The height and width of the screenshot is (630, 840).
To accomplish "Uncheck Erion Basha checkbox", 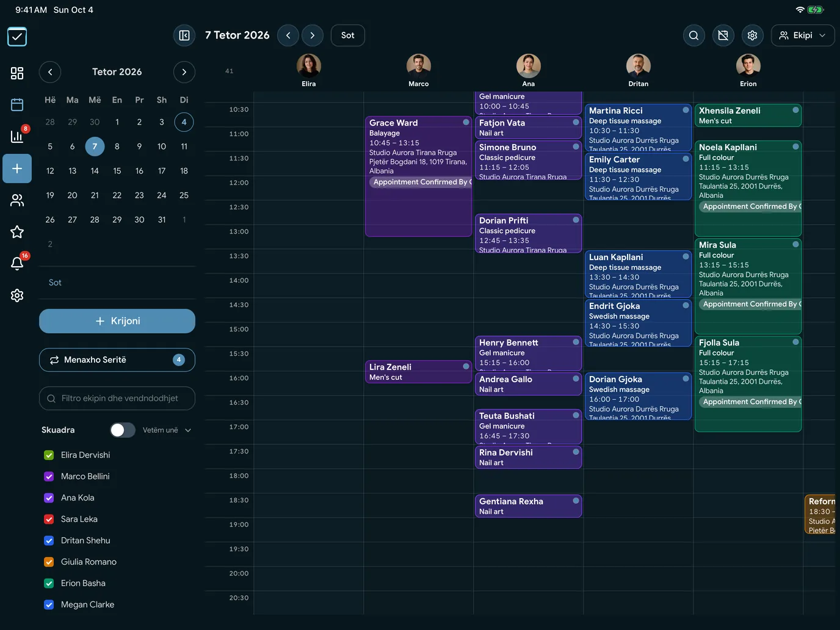I will (49, 584).
